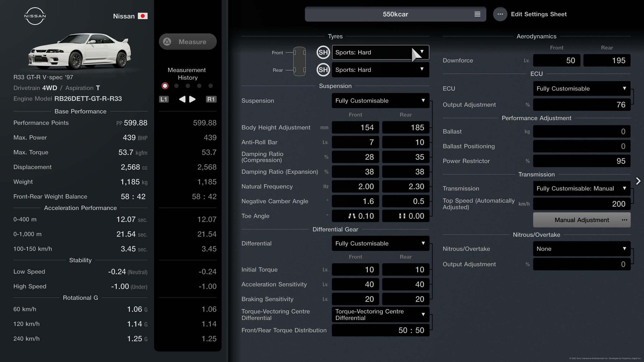Open the Torque-Vectoring Centre Differential dropdown

(380, 314)
